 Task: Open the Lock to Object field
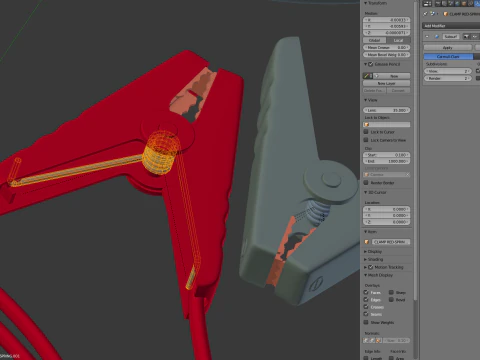(387, 125)
